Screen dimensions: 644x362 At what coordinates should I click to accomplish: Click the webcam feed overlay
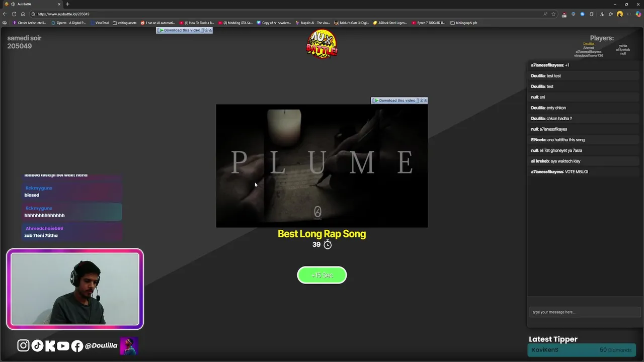pyautogui.click(x=75, y=289)
